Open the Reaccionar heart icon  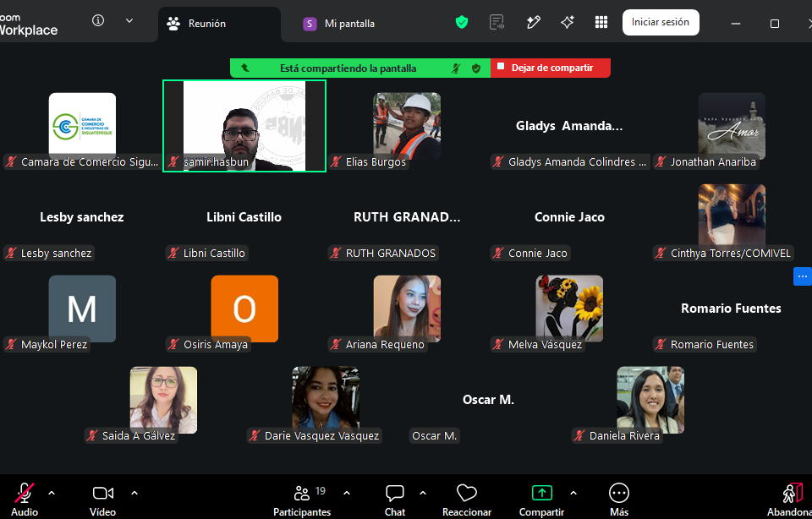(467, 500)
